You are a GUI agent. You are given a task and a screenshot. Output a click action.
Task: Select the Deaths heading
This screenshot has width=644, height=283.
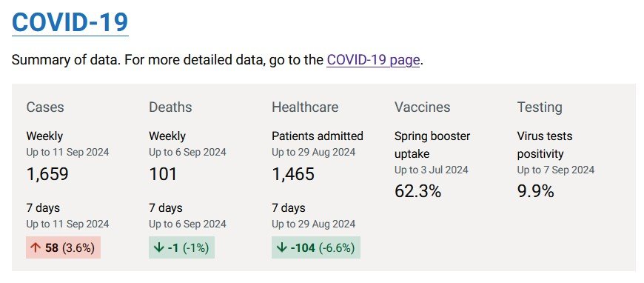click(x=170, y=107)
